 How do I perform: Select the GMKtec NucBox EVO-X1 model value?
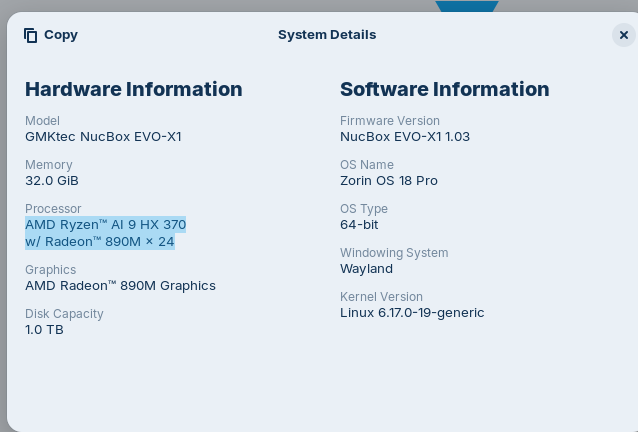click(x=103, y=137)
